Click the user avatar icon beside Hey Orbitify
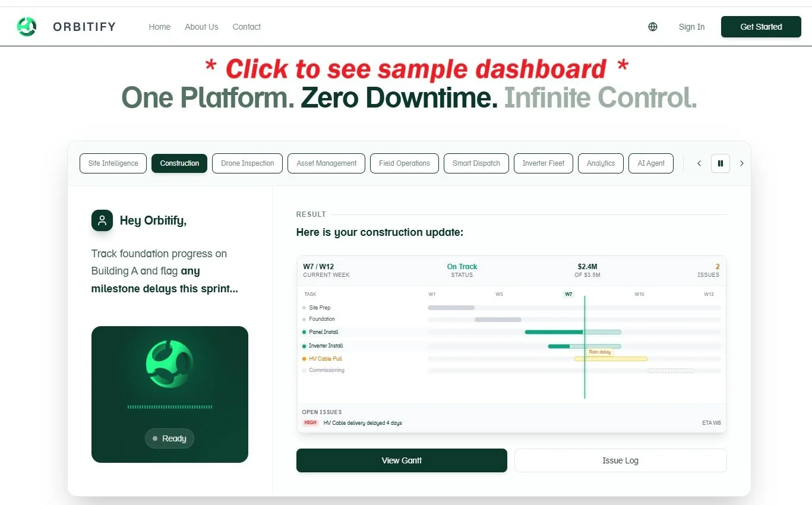812x505 pixels. point(102,220)
